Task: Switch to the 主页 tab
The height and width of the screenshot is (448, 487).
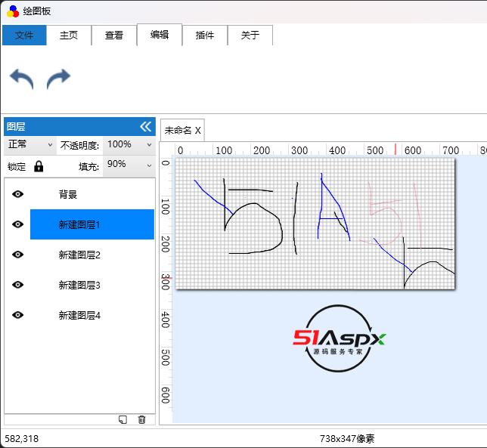Action: pyautogui.click(x=69, y=35)
